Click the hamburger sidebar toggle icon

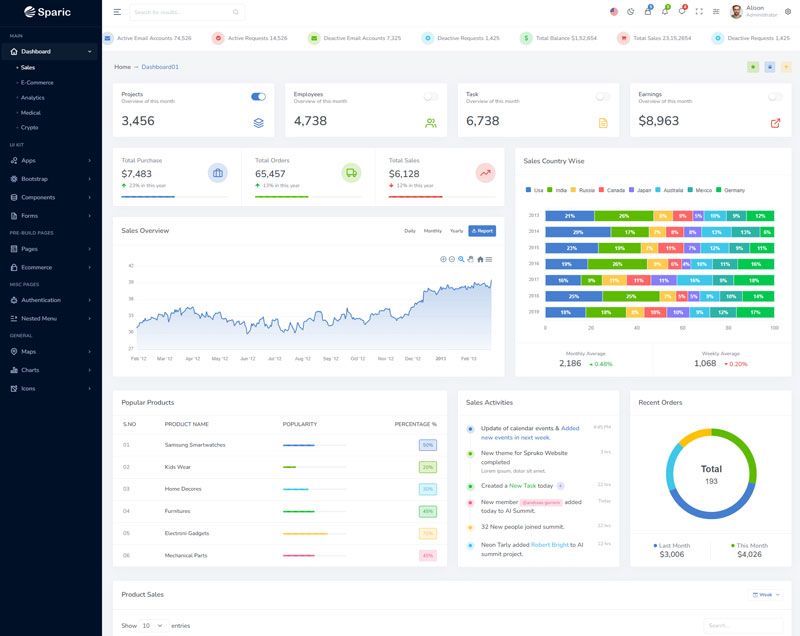117,12
